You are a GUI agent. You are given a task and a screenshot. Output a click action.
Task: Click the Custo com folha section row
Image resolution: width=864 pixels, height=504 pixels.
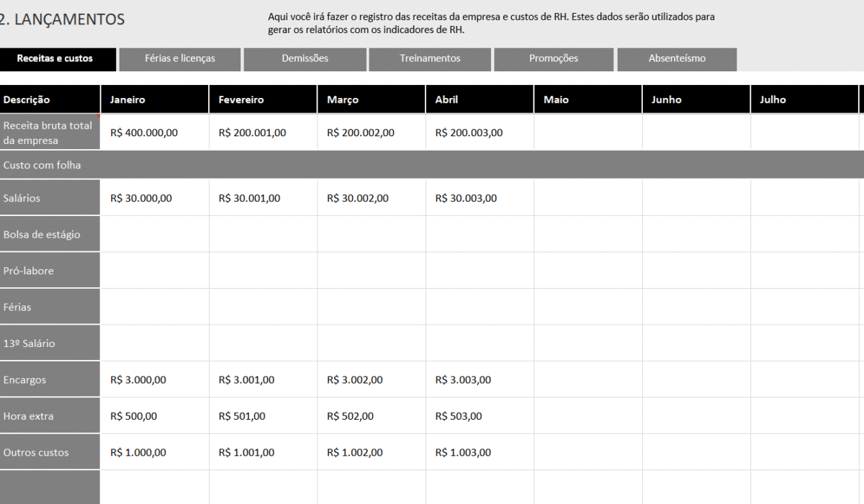tap(432, 166)
